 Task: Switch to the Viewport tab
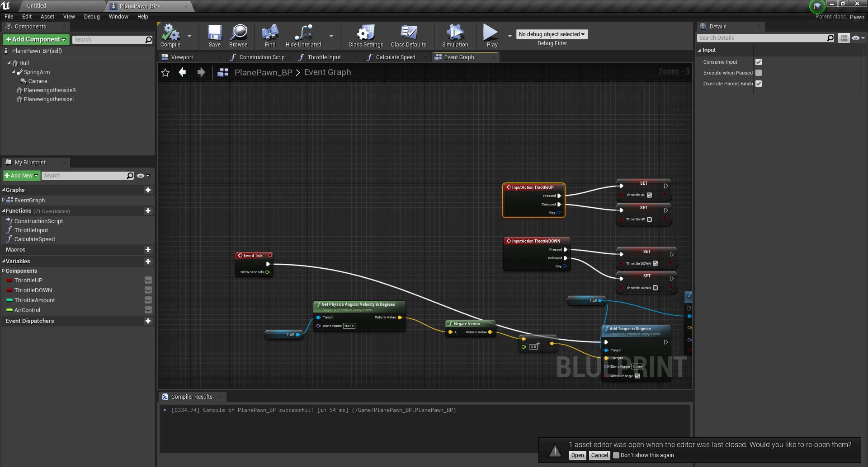coord(182,57)
